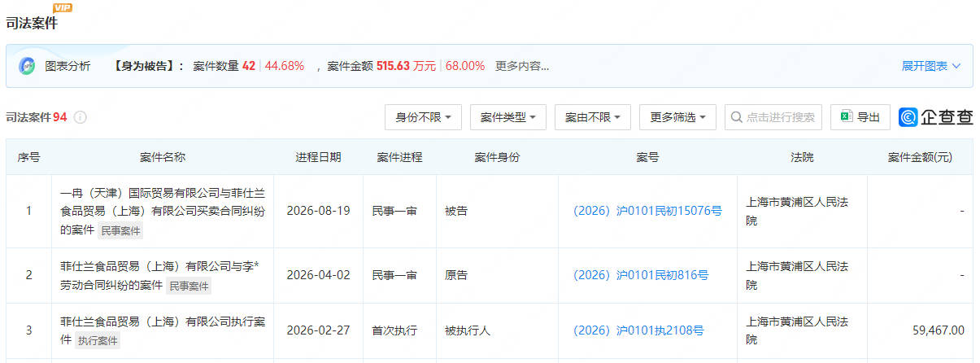Click the 首次执行 progress cell

394,330
